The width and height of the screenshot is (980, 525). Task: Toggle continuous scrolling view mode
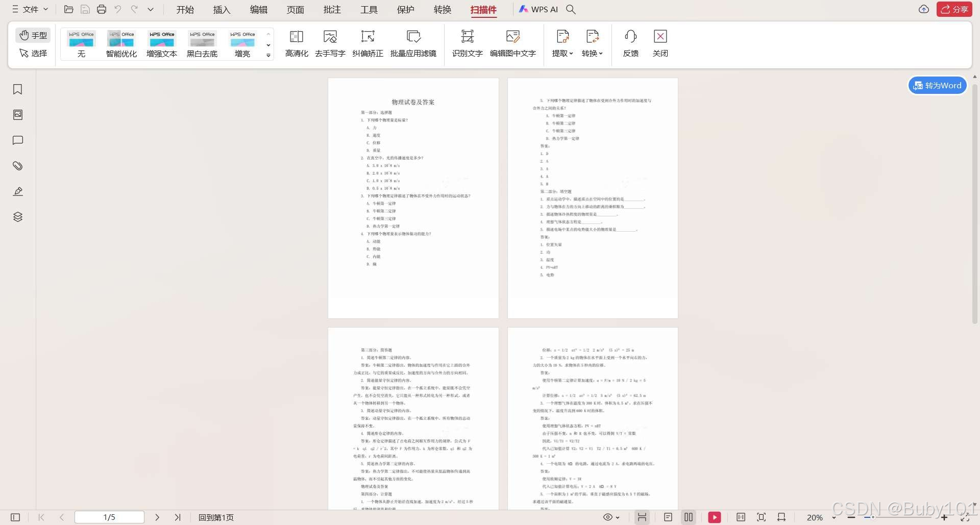click(642, 517)
